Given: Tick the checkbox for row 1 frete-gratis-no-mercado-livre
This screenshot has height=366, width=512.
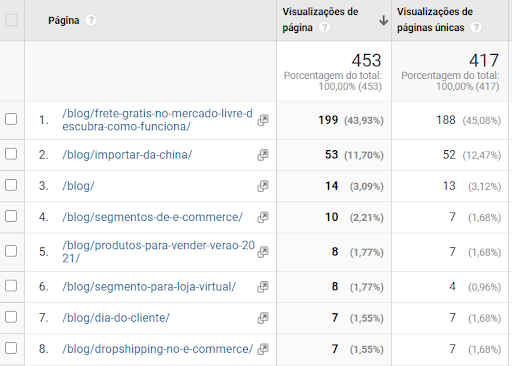Looking at the screenshot, I should pyautogui.click(x=11, y=119).
